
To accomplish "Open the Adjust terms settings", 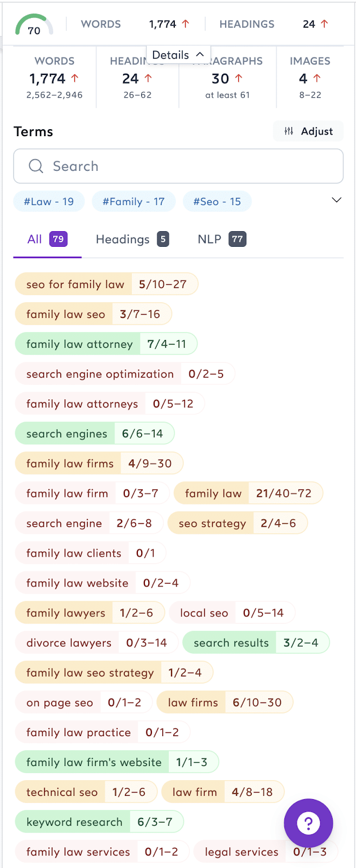I will pos(308,131).
